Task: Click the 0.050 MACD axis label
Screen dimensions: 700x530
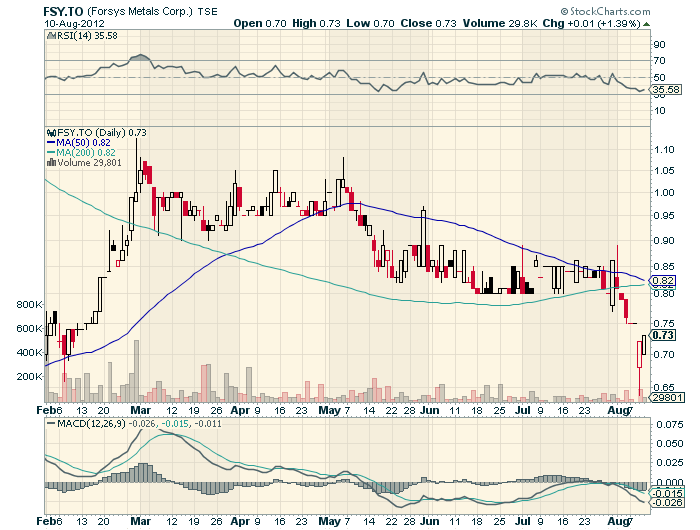Action: tap(670, 444)
